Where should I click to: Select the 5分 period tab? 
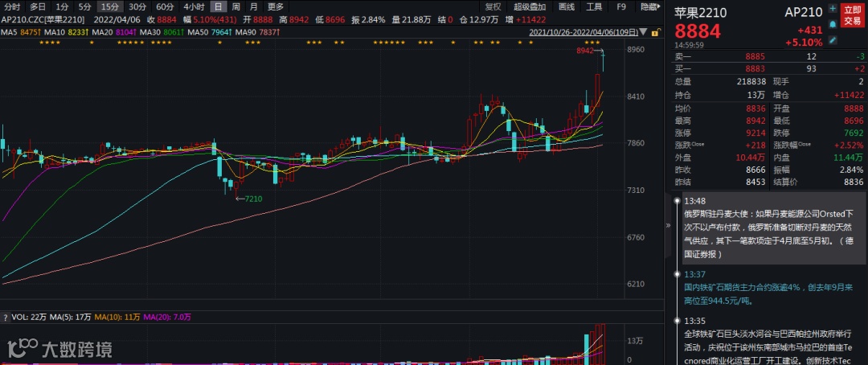coord(84,6)
